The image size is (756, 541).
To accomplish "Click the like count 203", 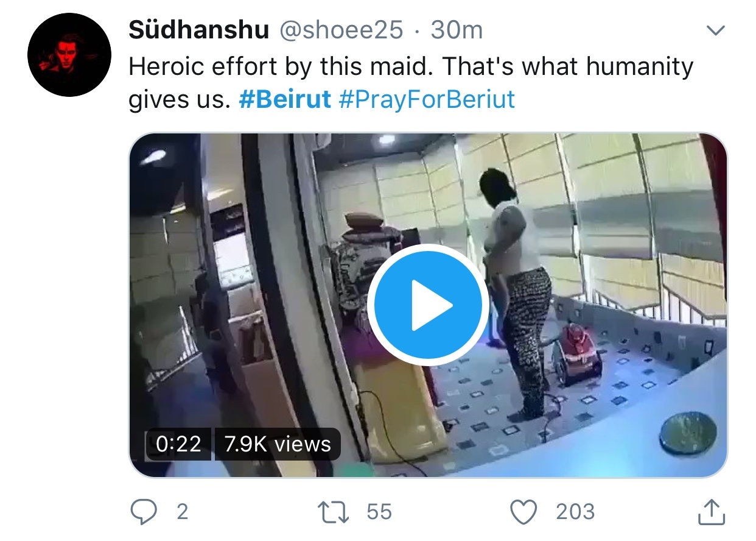I will pos(575,512).
